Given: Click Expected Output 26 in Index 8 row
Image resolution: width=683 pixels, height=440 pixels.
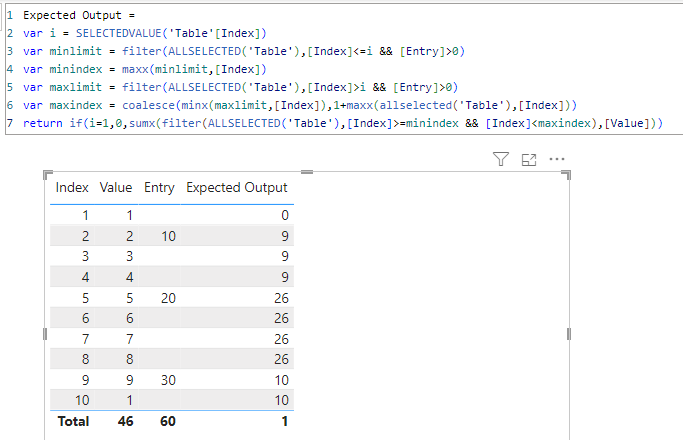Looking at the screenshot, I should click(x=281, y=359).
